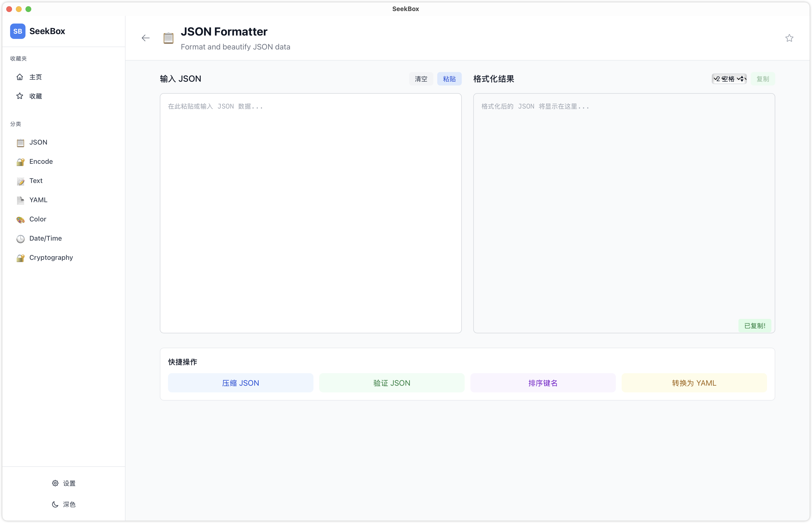Open the JSON category clipboard icon

pyautogui.click(x=20, y=143)
